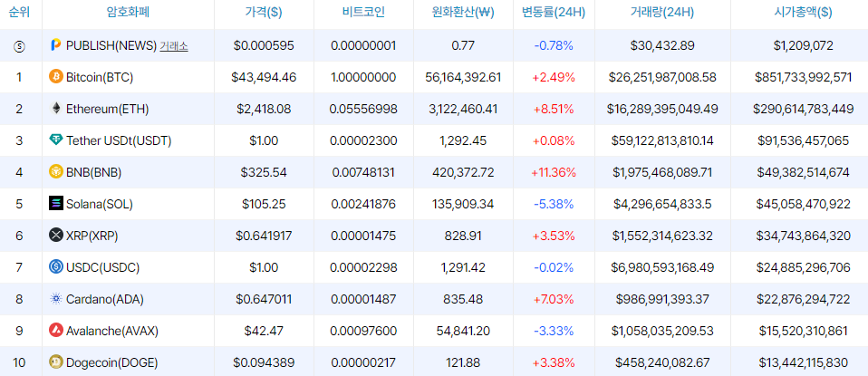This screenshot has width=868, height=376.
Task: Click Solana volume $4,296,654,833.5
Action: pos(662,205)
